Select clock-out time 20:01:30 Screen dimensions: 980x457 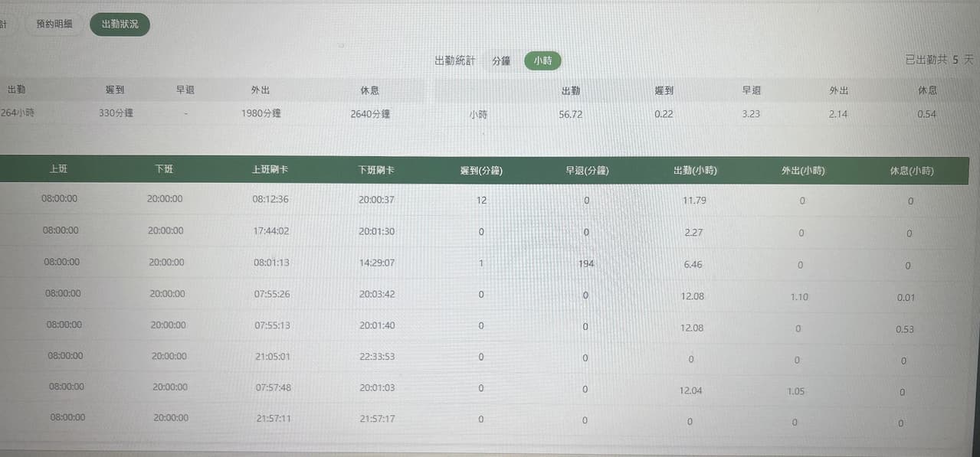click(x=376, y=231)
